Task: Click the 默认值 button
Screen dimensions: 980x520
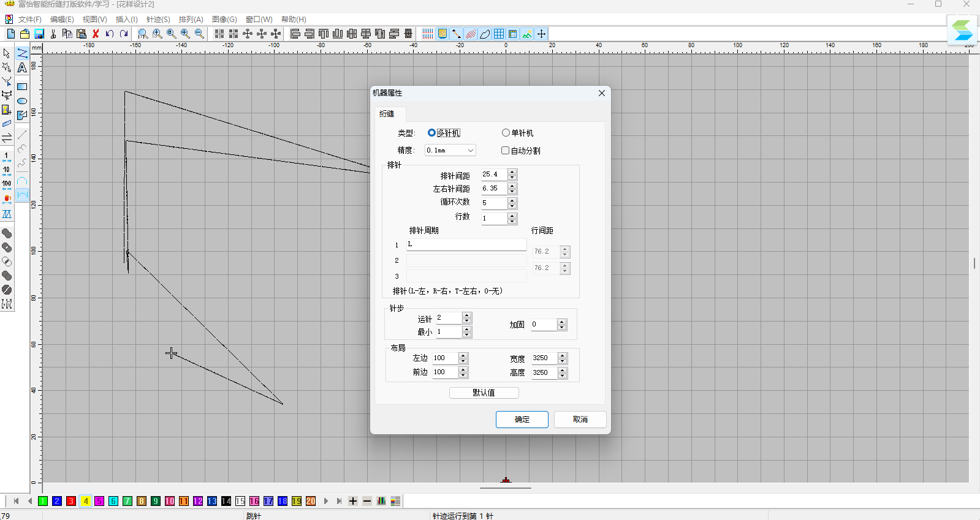Action: (484, 393)
